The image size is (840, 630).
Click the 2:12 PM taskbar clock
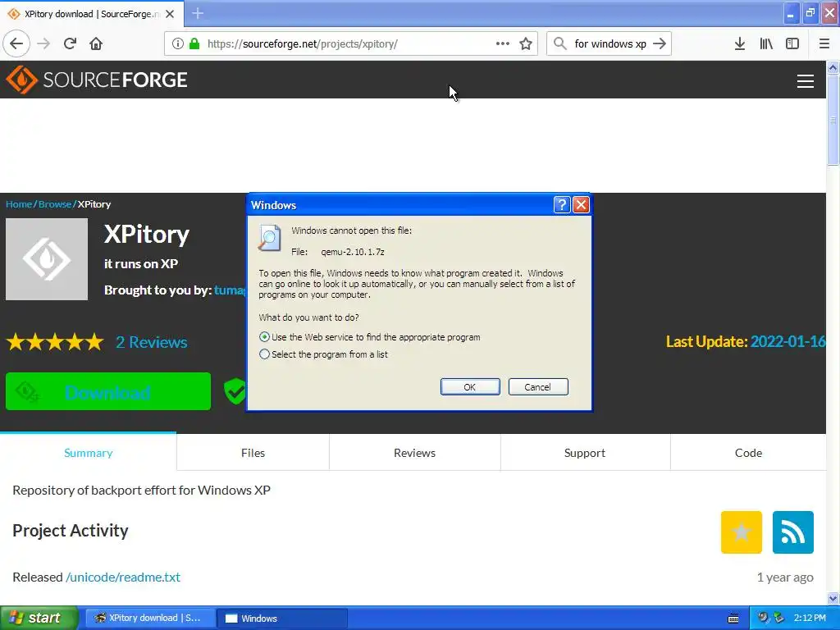coord(810,618)
